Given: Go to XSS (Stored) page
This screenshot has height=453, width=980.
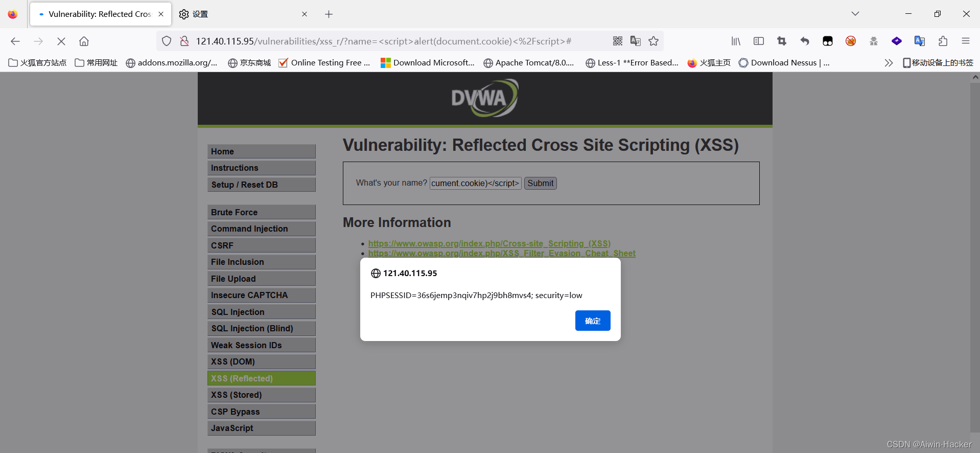Looking at the screenshot, I should point(262,395).
